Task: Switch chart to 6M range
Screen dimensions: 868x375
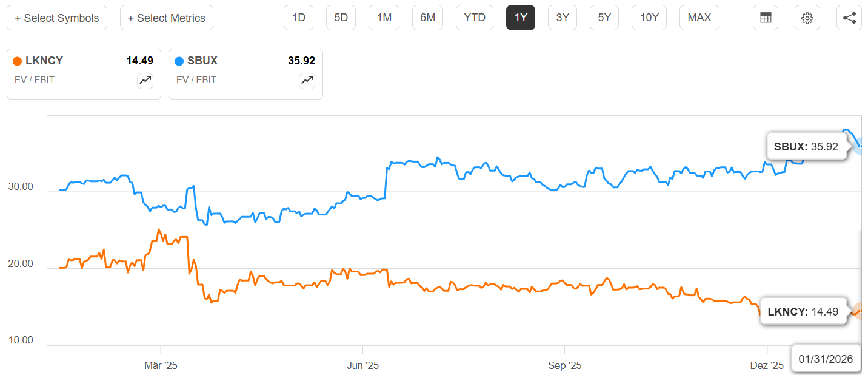Action: click(428, 18)
